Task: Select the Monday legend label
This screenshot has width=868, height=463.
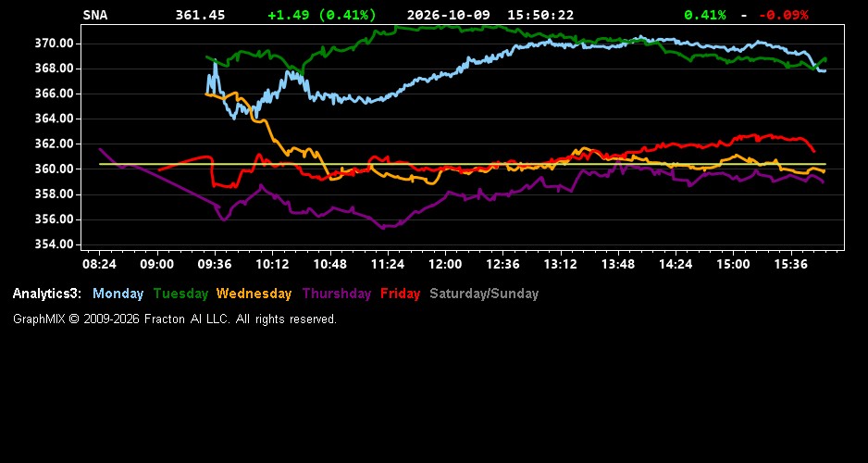Action: coord(118,294)
